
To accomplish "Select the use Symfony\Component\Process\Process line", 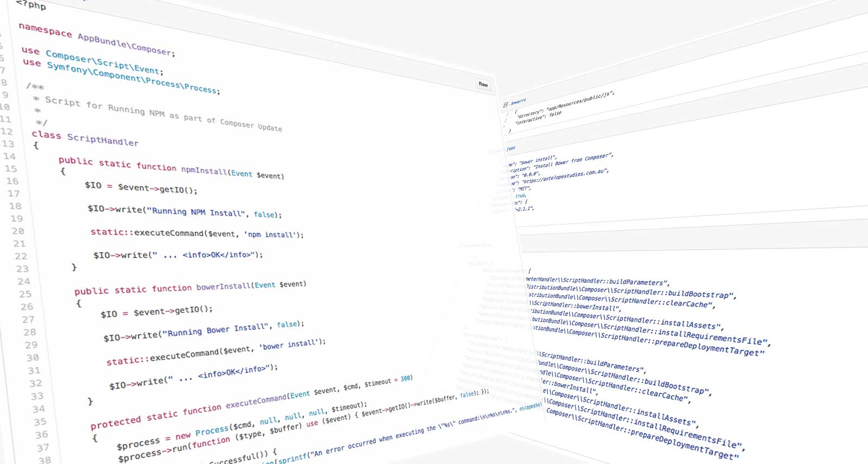I will 122,76.
